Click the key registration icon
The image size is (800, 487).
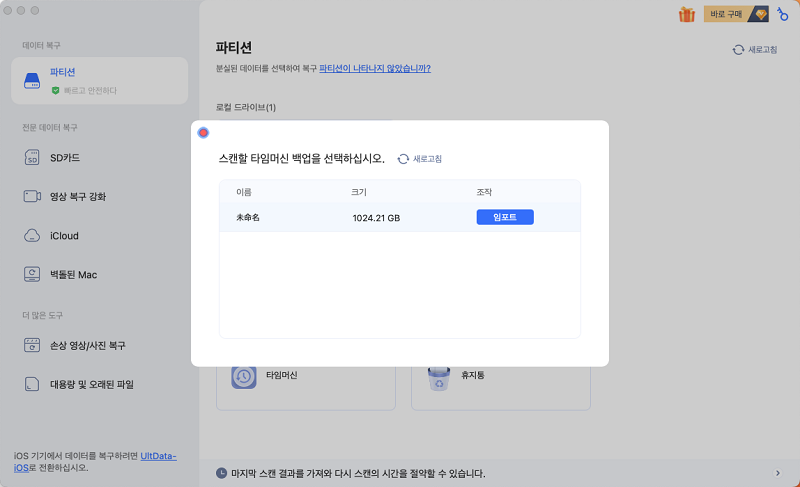coord(783,14)
